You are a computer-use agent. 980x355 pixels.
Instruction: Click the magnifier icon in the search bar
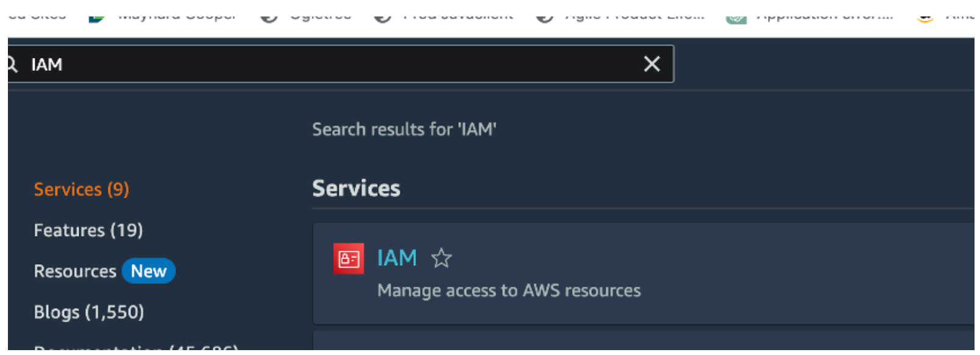[x=12, y=64]
